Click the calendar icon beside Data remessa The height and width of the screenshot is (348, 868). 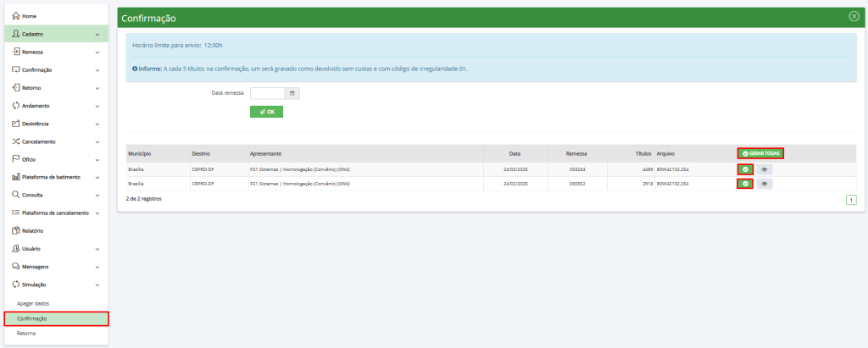[292, 92]
